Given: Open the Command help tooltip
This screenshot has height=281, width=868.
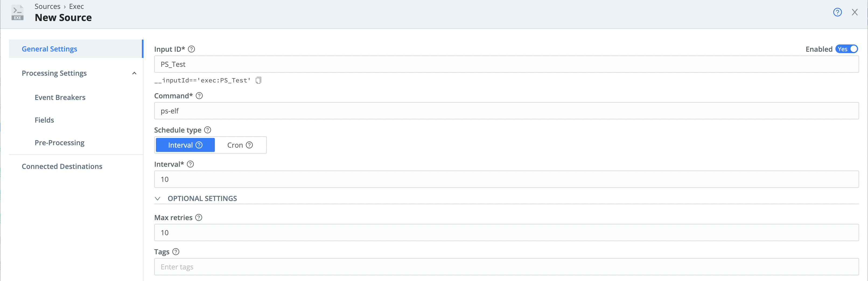Looking at the screenshot, I should coord(199,96).
